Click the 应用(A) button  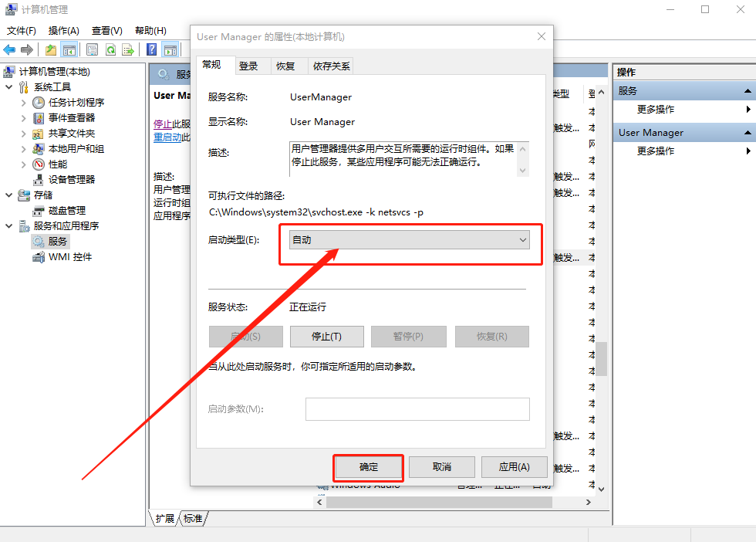[x=514, y=467]
